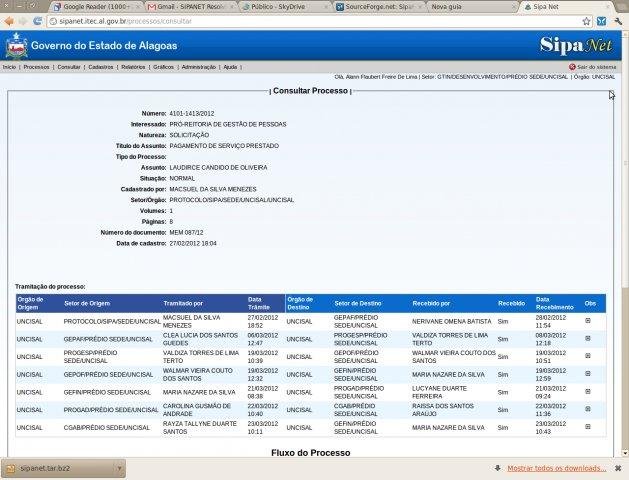Click the Alagoas state coat of arms logo
The height and width of the screenshot is (480, 629).
coord(16,46)
